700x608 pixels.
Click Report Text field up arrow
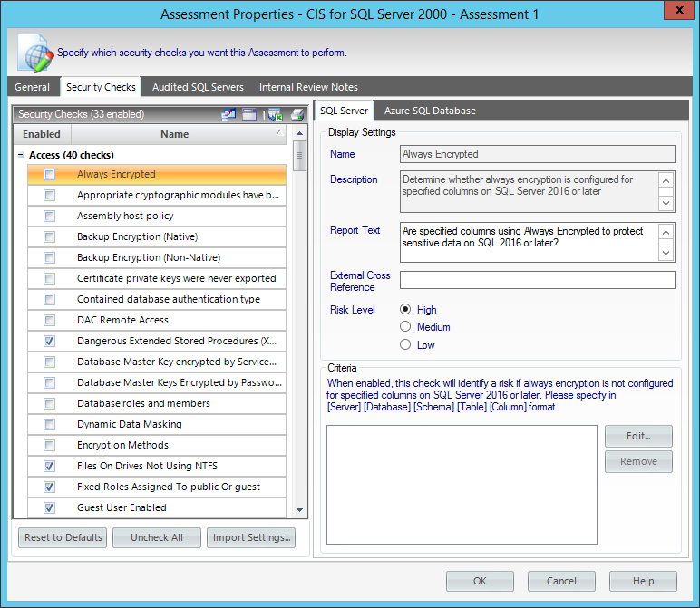666,232
